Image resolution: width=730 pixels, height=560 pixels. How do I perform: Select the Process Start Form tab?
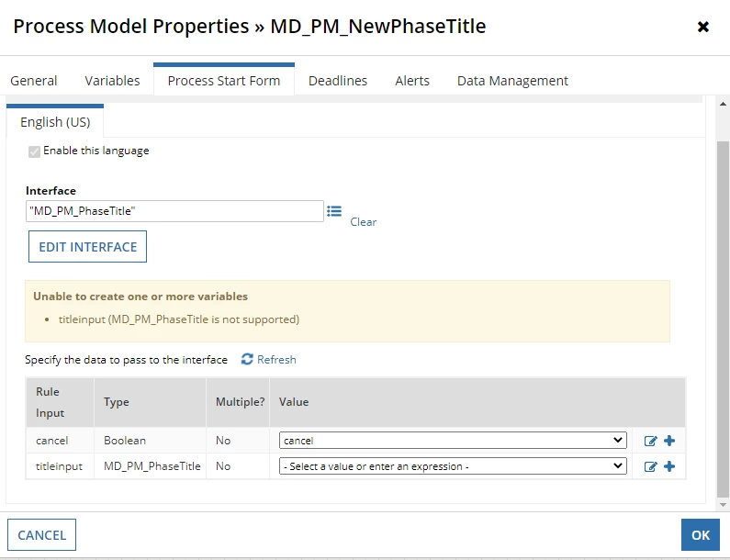(224, 80)
